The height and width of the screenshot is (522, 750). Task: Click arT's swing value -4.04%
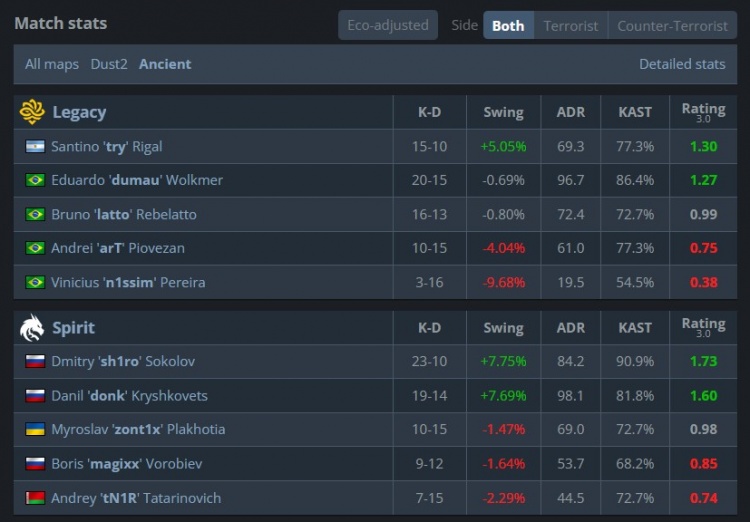point(503,248)
